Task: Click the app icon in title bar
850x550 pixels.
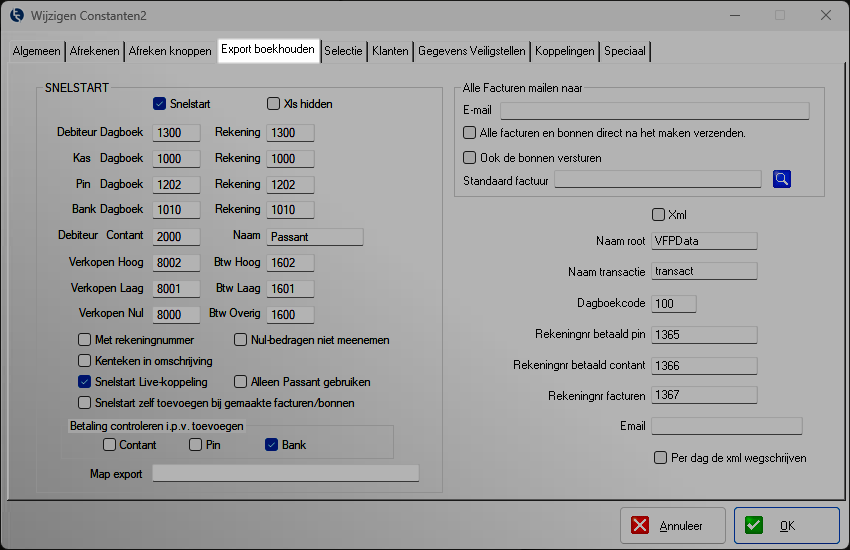Action: click(x=16, y=15)
